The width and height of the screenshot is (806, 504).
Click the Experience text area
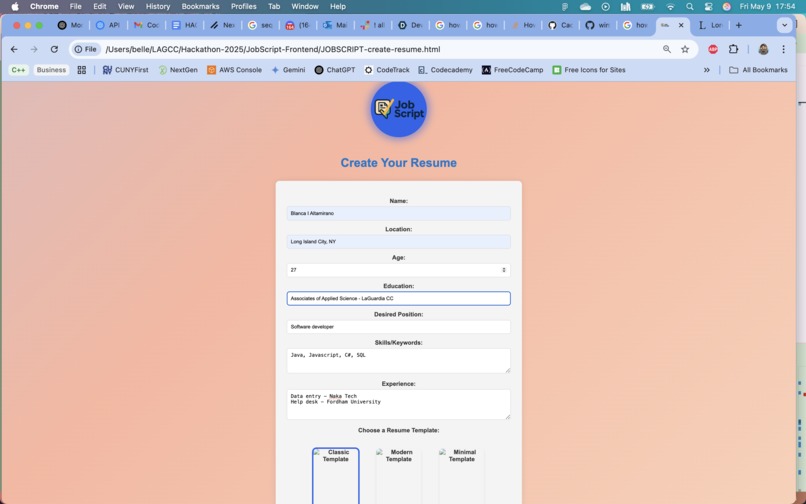pos(398,404)
